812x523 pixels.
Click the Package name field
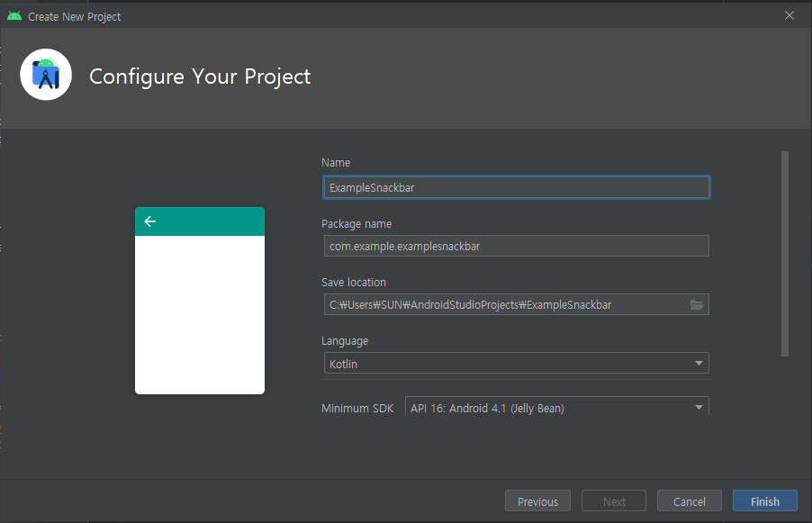(x=517, y=246)
